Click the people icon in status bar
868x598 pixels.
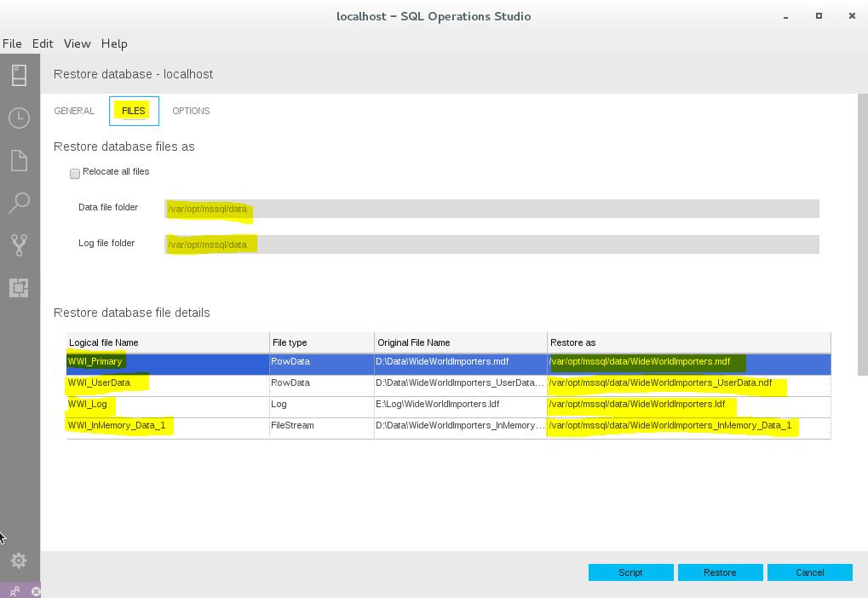[x=14, y=591]
